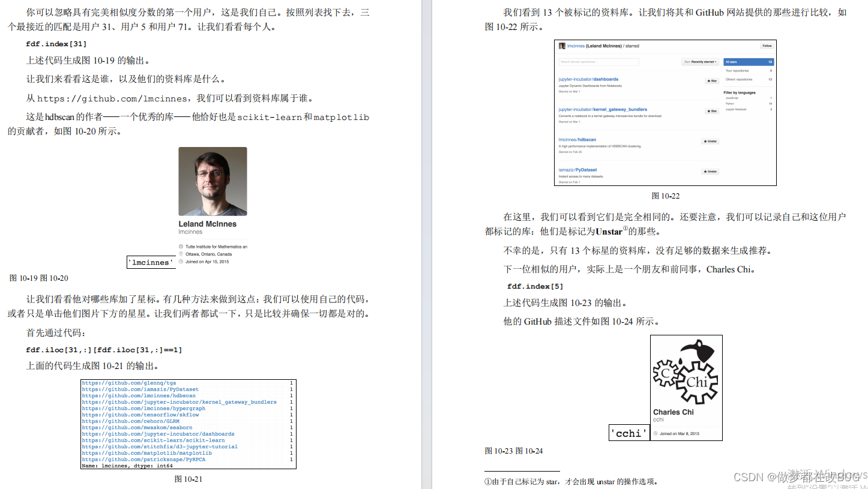Click the https://github.com/scikit-learn/scikit-learn output row
This screenshot has height=489, width=868.
188,440
